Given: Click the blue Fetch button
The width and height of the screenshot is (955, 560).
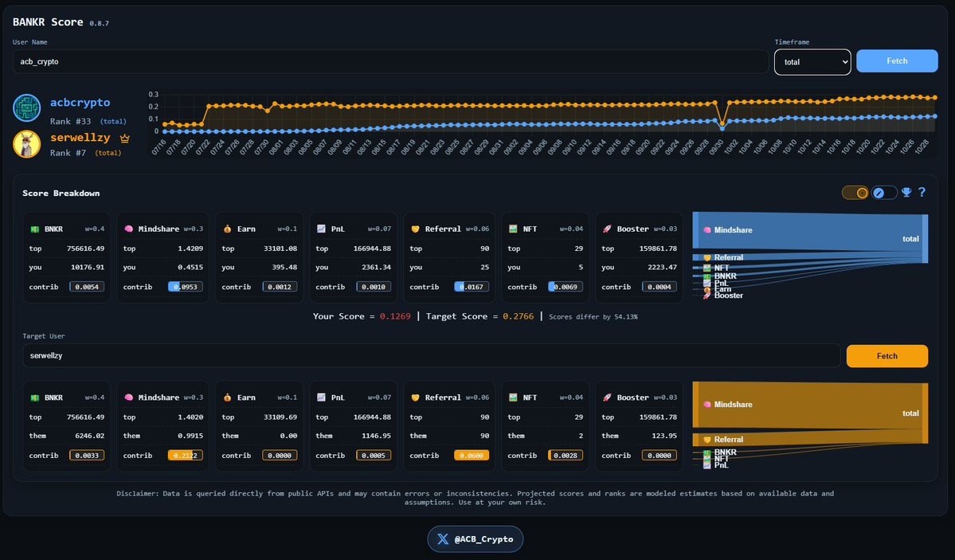Looking at the screenshot, I should click(897, 61).
